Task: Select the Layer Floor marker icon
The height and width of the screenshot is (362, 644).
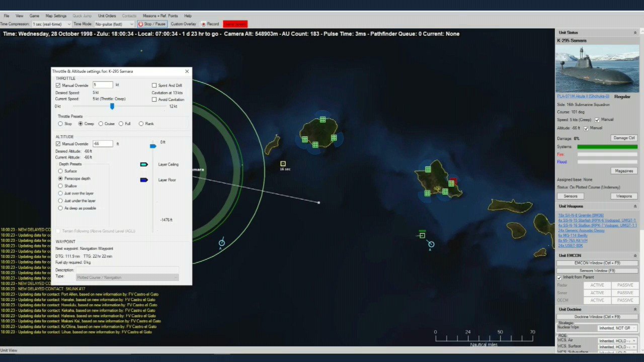Action: [144, 180]
